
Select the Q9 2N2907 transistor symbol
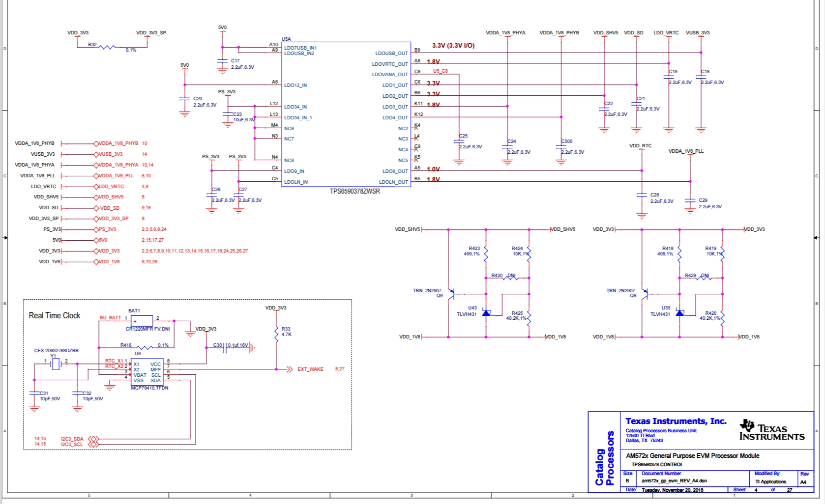[x=451, y=294]
